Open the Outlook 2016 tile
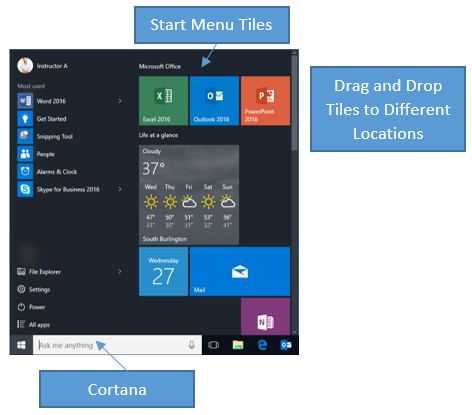 (x=214, y=101)
